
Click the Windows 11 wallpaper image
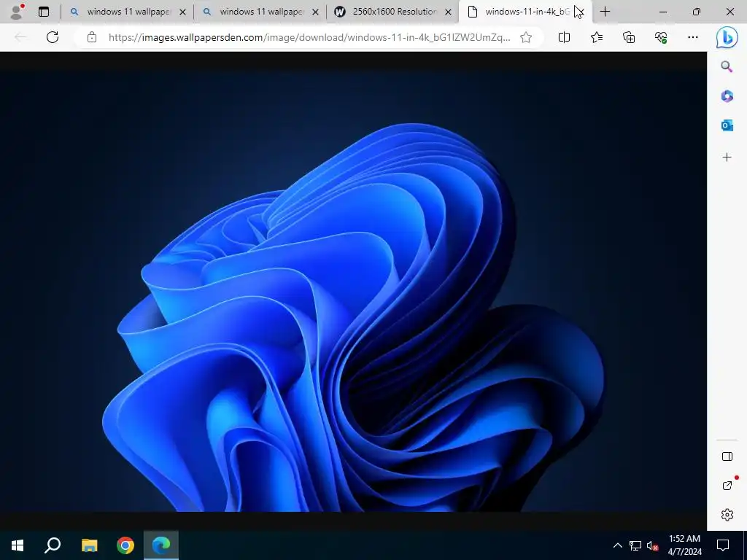354,291
